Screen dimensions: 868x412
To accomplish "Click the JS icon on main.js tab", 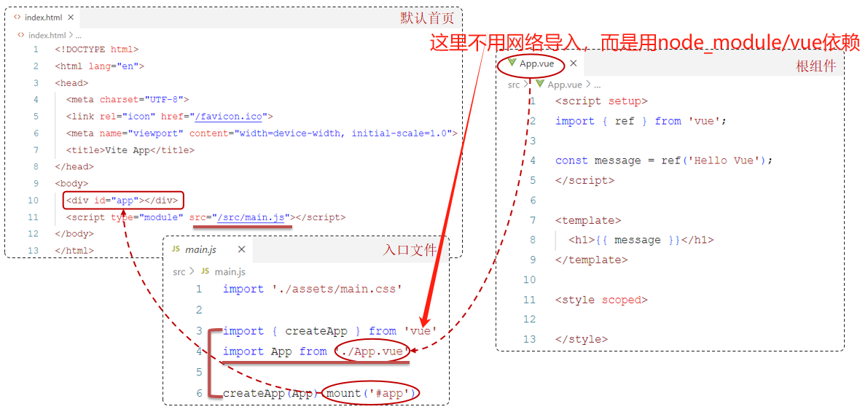I will coord(176,249).
